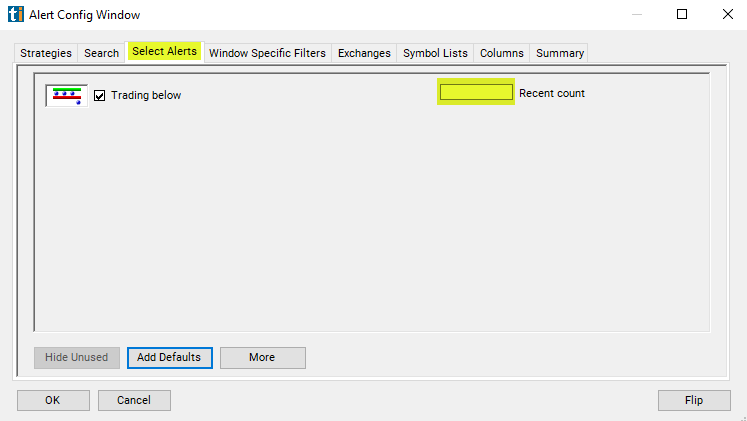
Task: Click the Hide Unused button
Action: [77, 358]
